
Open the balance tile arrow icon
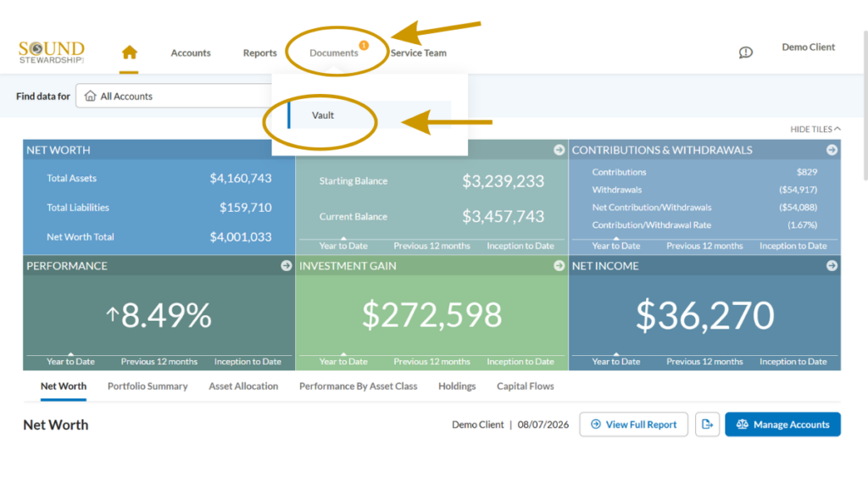[x=559, y=150]
